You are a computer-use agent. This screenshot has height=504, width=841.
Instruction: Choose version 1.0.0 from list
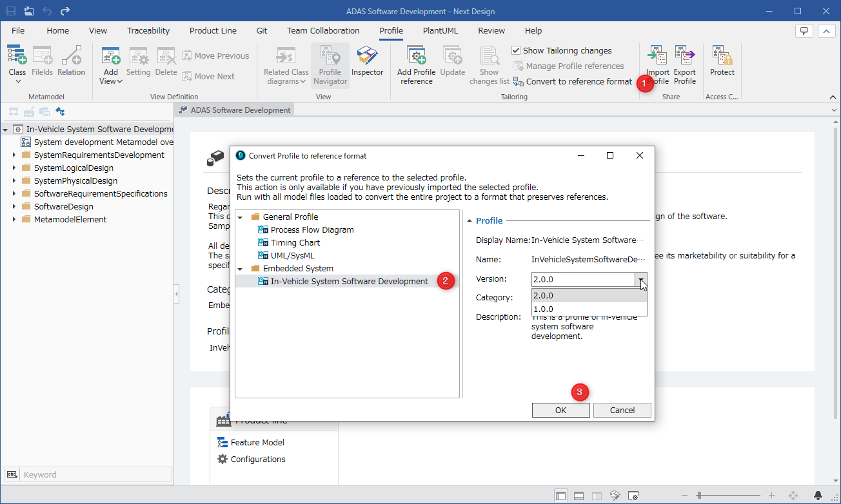589,309
